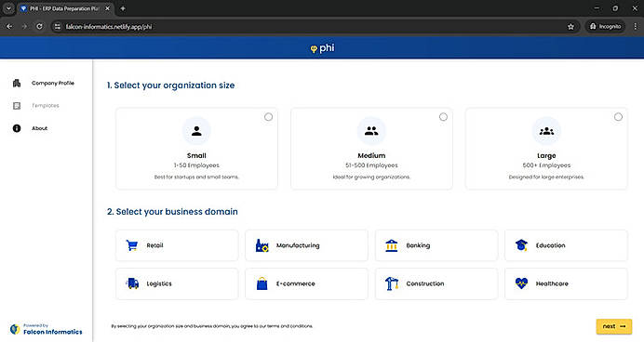Click the Medium card title text
The width and height of the screenshot is (644, 342).
pyautogui.click(x=371, y=155)
